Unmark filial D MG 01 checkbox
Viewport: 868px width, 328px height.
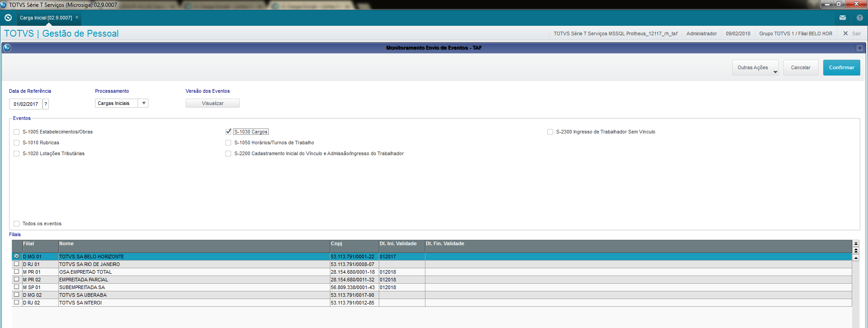click(17, 256)
